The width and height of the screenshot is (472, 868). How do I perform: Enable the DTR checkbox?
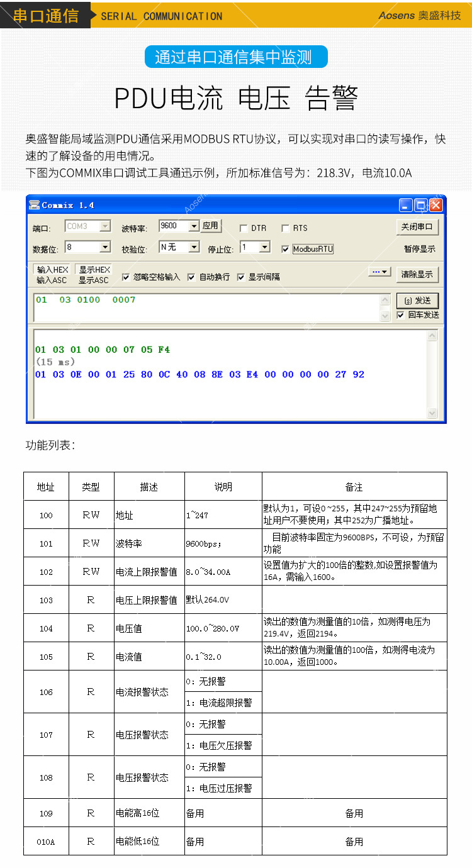point(244,228)
